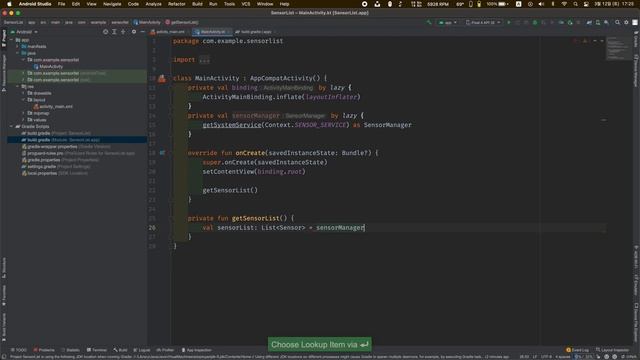640x360 pixels.
Task: Select proguard-rules.pro file
Action: coord(78,153)
